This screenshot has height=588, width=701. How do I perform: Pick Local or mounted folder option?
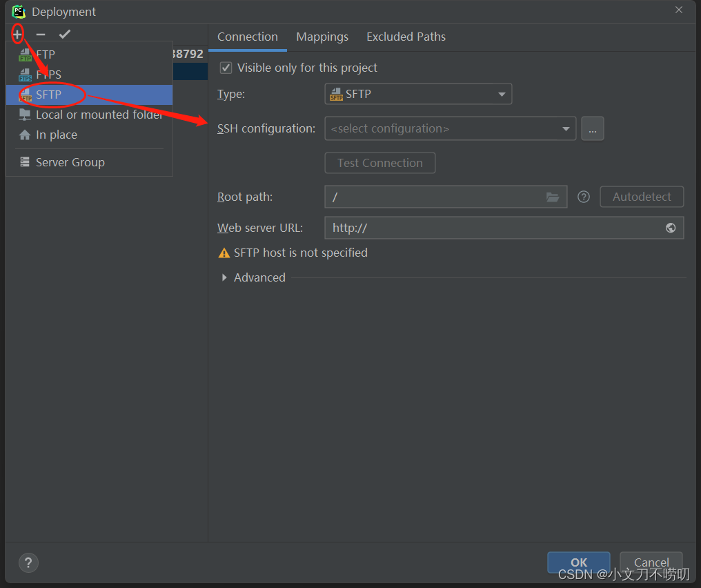point(90,115)
